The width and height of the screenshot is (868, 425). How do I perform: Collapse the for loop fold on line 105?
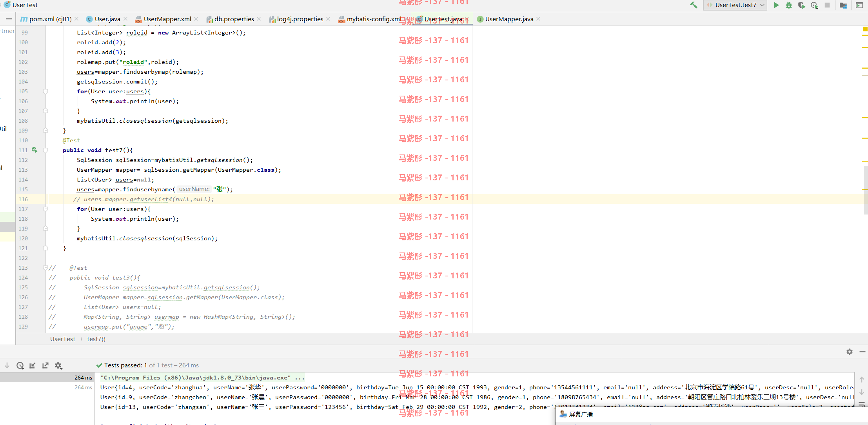point(45,91)
